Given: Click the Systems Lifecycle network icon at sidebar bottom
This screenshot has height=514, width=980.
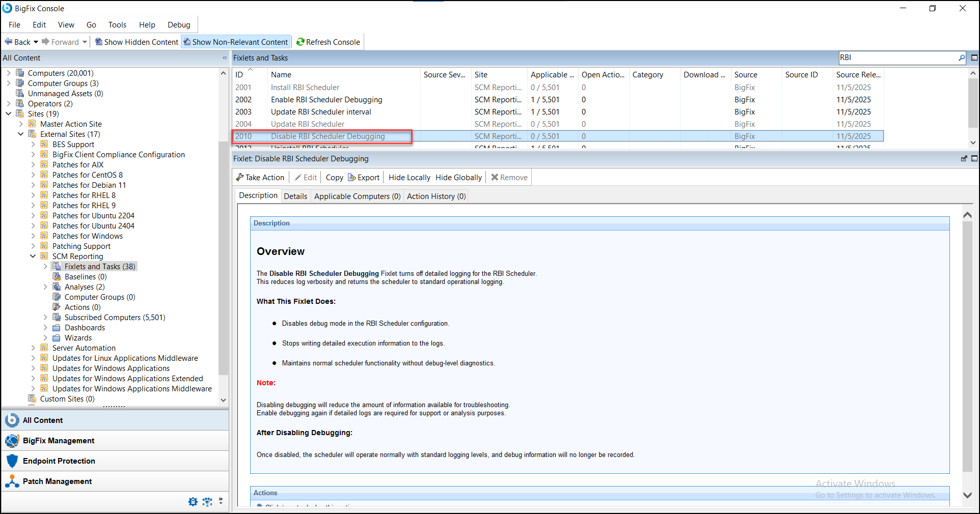Looking at the screenshot, I should click(x=207, y=502).
